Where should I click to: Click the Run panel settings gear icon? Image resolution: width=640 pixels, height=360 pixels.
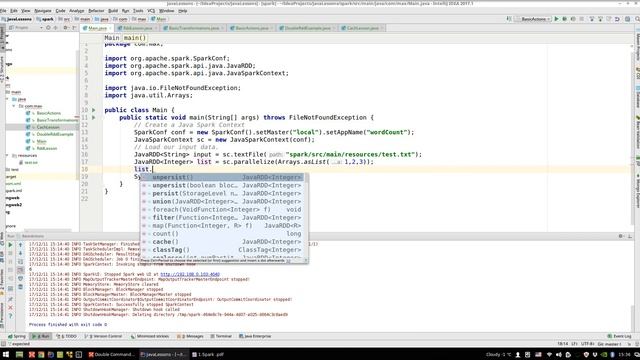click(620, 236)
